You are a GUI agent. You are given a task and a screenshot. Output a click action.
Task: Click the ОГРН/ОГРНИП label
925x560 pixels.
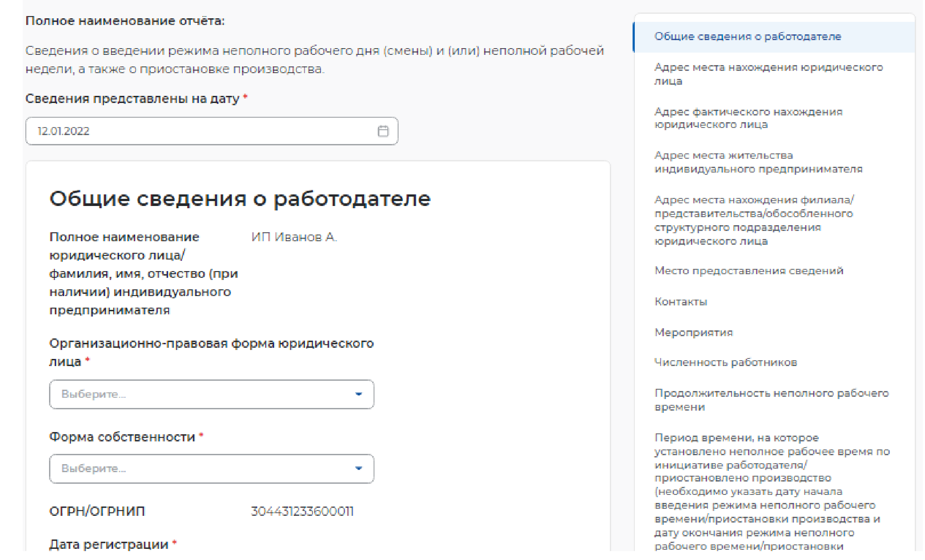pos(97,511)
